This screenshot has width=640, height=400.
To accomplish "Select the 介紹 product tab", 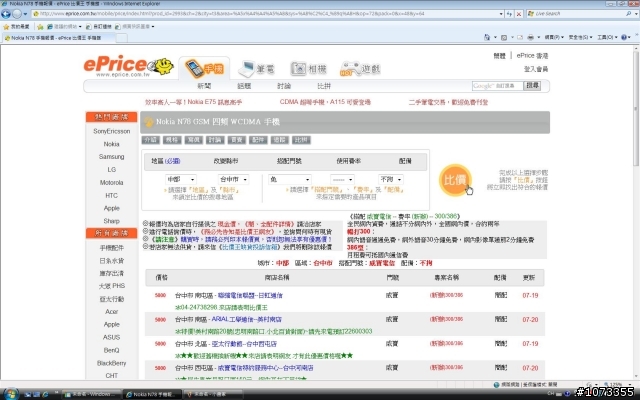I will tap(151, 140).
